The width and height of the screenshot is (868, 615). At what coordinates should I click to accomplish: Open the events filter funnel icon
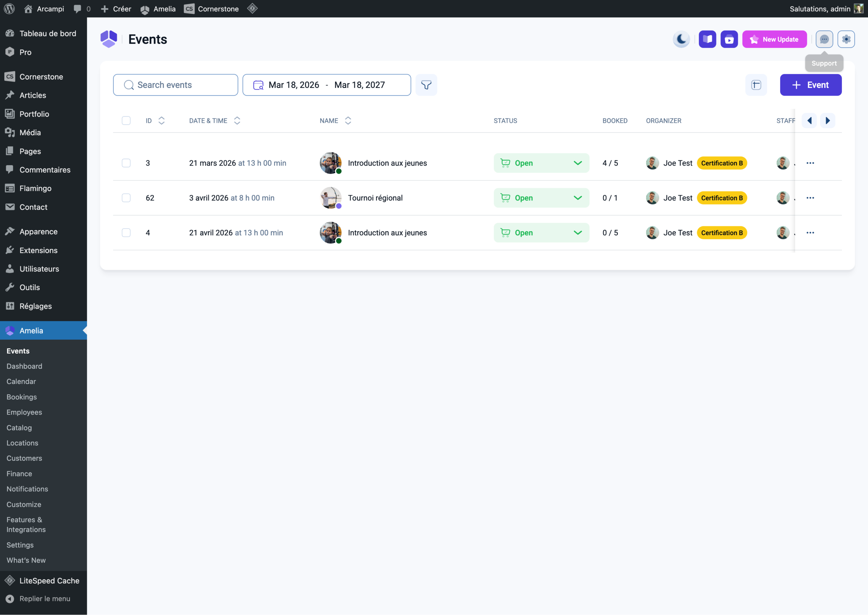tap(426, 85)
